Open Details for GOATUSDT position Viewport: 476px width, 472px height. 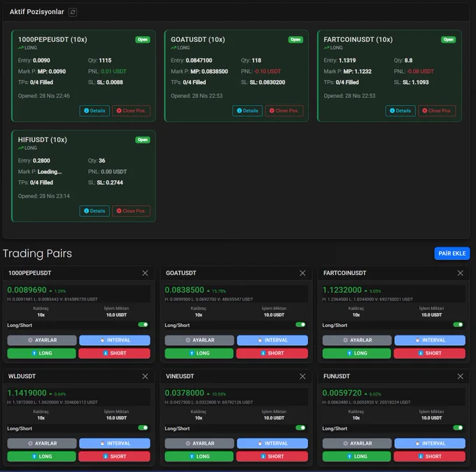click(247, 111)
